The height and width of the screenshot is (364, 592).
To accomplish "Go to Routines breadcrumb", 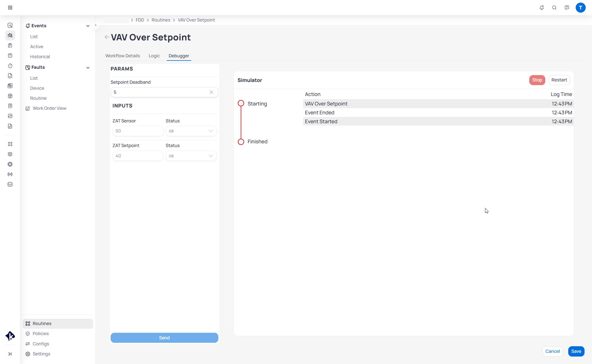I will click(x=161, y=20).
